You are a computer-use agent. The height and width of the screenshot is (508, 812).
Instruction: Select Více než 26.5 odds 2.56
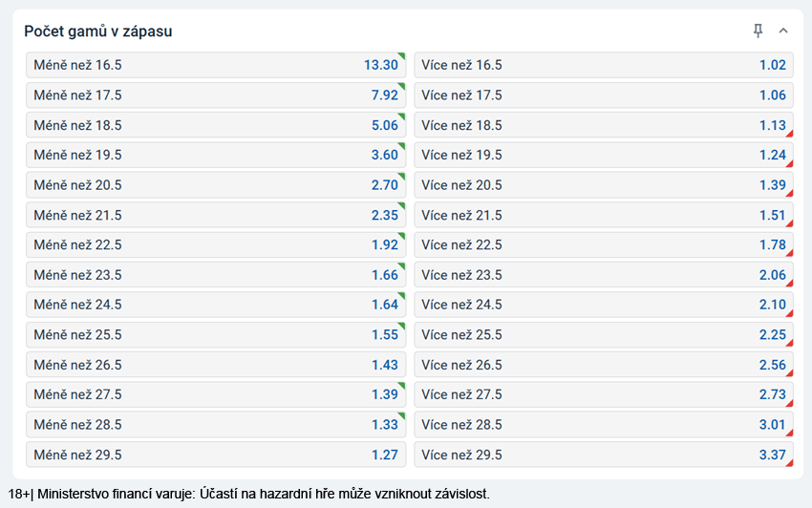pyautogui.click(x=603, y=365)
